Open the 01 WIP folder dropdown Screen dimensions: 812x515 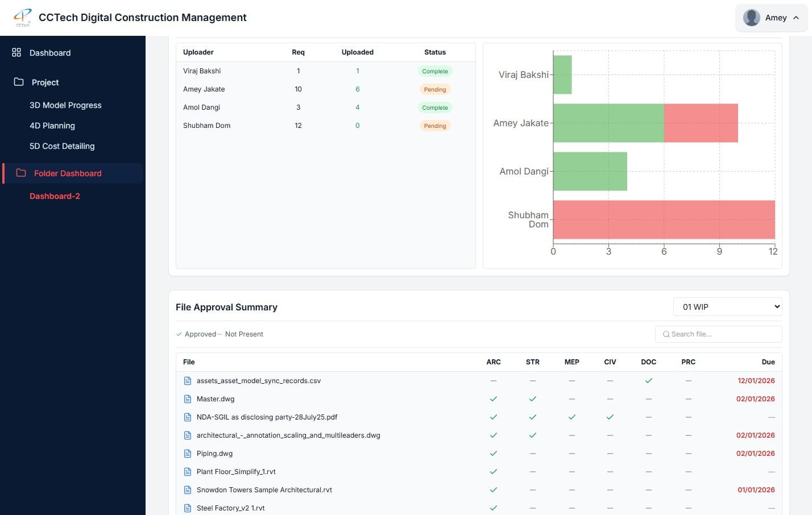(x=727, y=307)
